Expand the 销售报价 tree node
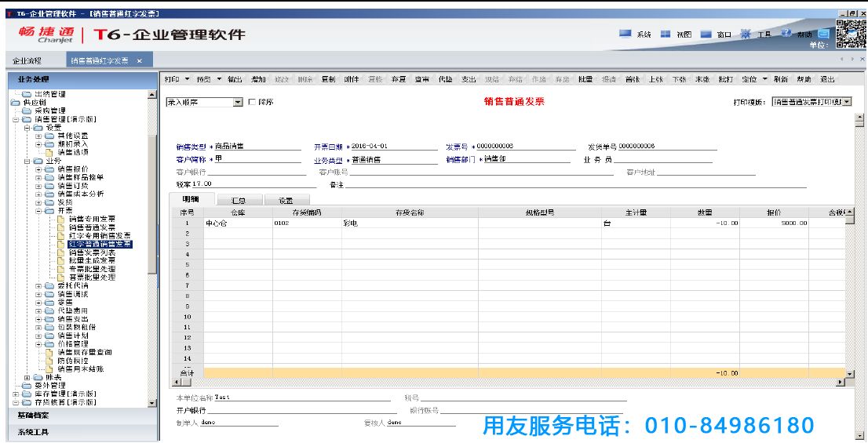The image size is (868, 443). 38,169
